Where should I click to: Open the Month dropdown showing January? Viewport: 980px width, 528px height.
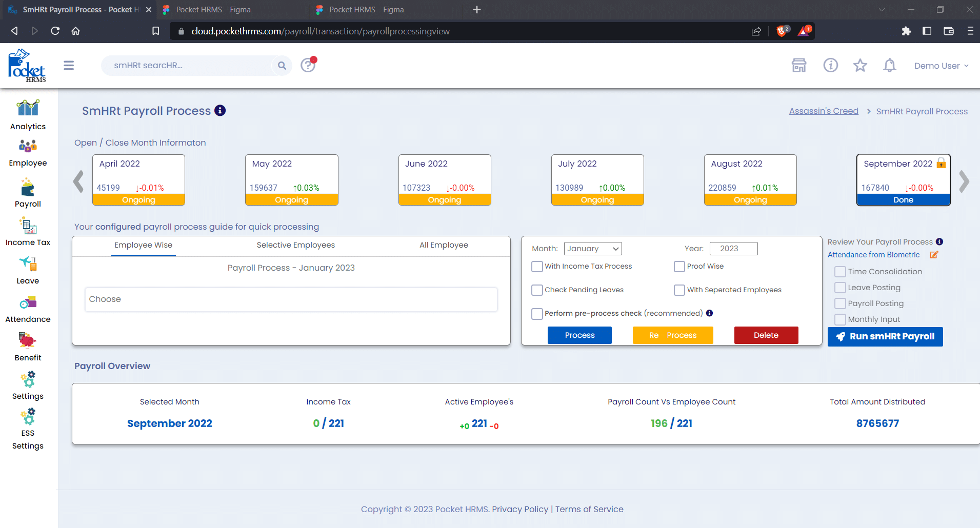tap(593, 249)
